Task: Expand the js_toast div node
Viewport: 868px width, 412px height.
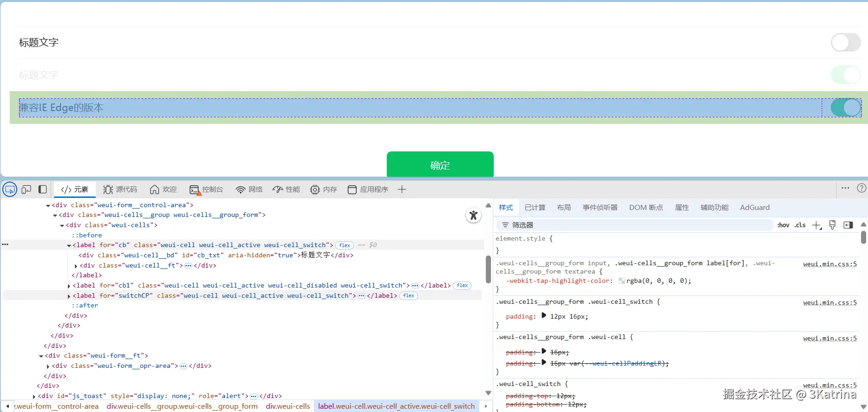Action: tap(34, 396)
